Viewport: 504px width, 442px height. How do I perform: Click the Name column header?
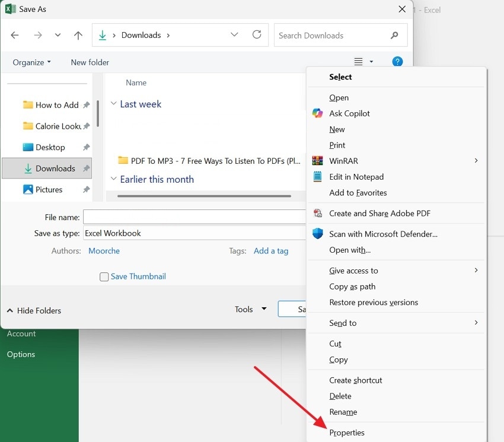(x=136, y=82)
